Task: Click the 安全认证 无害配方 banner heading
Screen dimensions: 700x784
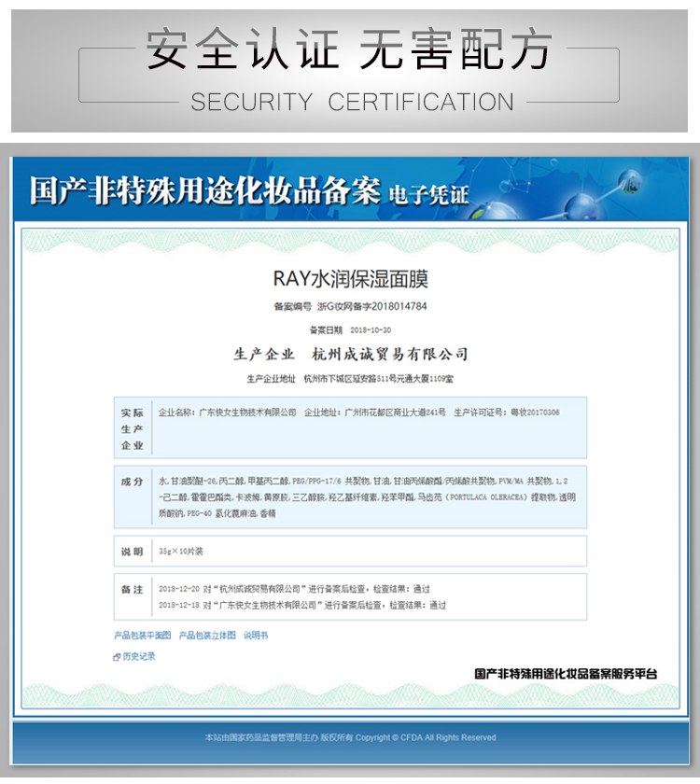Action: (349, 49)
